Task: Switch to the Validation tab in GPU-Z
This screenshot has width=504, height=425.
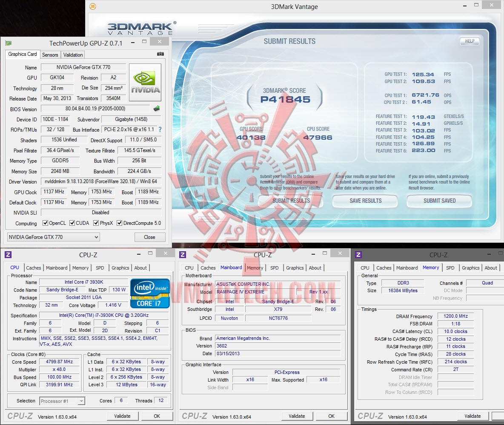Action: coord(73,55)
